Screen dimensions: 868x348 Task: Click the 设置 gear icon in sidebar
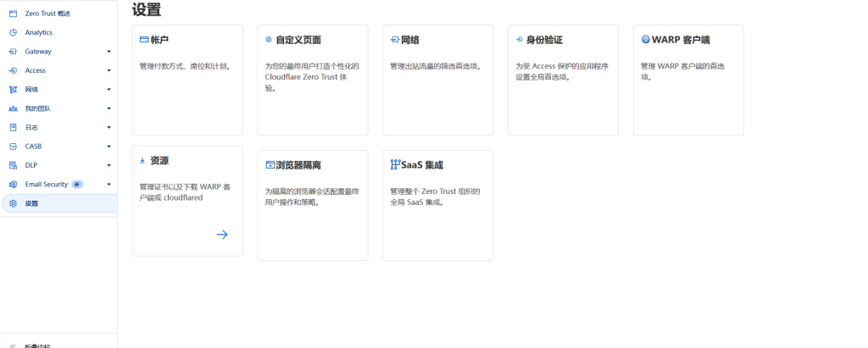point(14,203)
